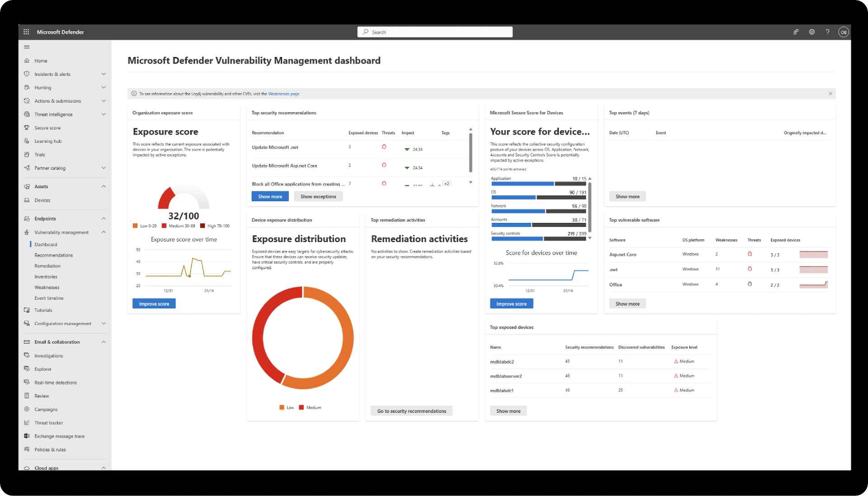Viewport: 868px width, 496px height.
Task: Open Microsoft Defender settings gear
Action: click(811, 32)
